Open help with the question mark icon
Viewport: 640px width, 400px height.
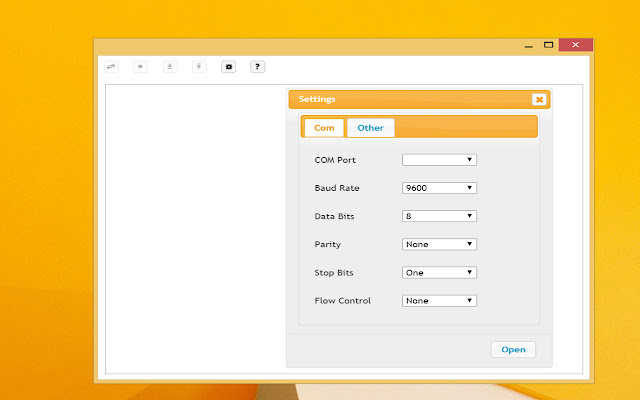point(258,67)
